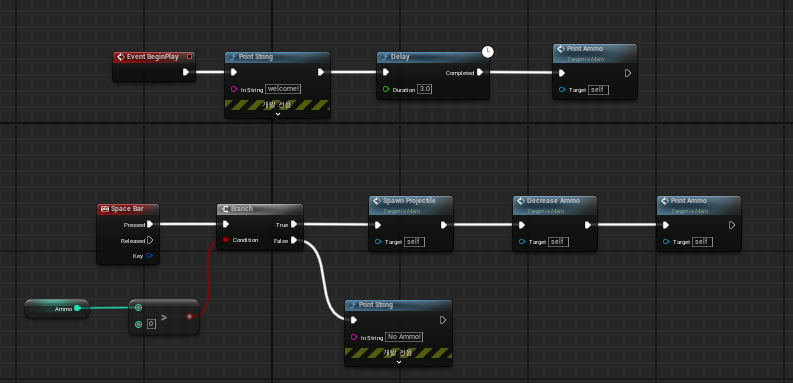Click the Decrease Ammo exec input pin
Screen dimensions: 793x383
521,225
